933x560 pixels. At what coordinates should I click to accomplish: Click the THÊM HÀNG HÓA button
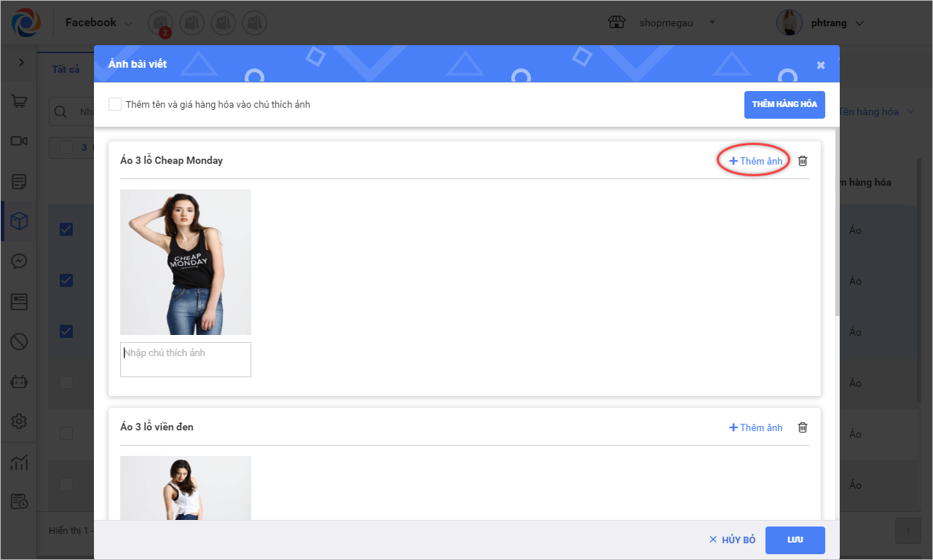(x=784, y=104)
